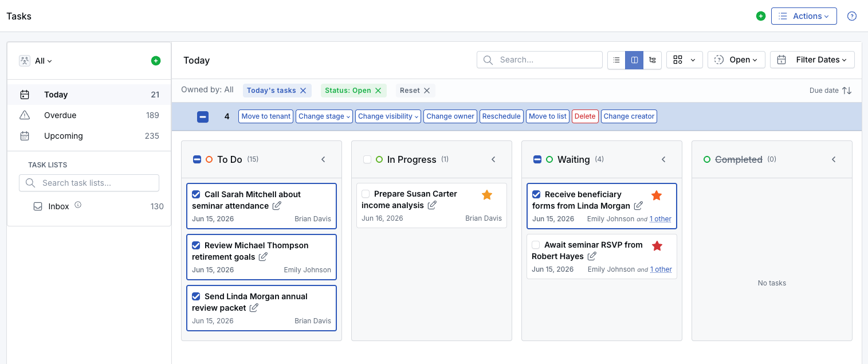Click star on Prepare Susan Carter task
This screenshot has height=364, width=868.
[487, 195]
